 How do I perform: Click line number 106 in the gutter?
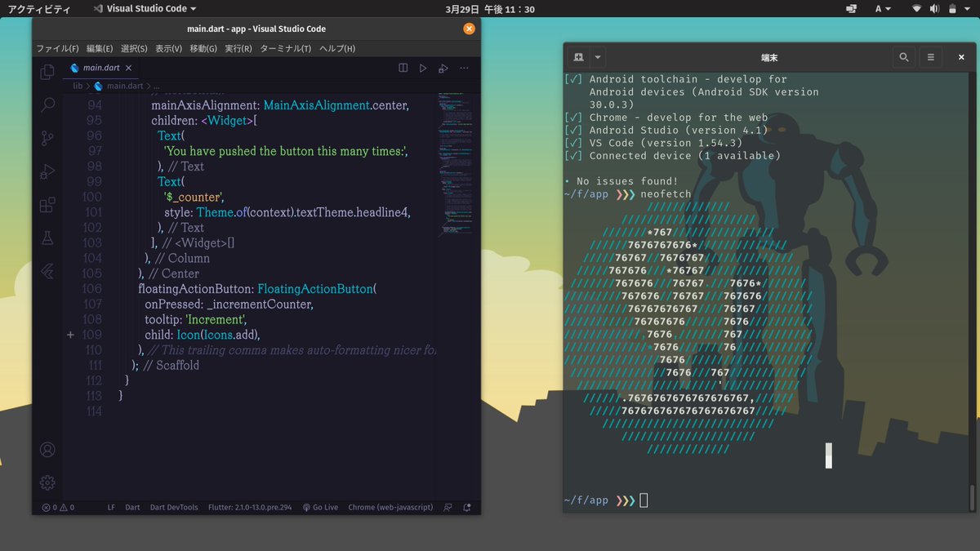click(x=91, y=289)
